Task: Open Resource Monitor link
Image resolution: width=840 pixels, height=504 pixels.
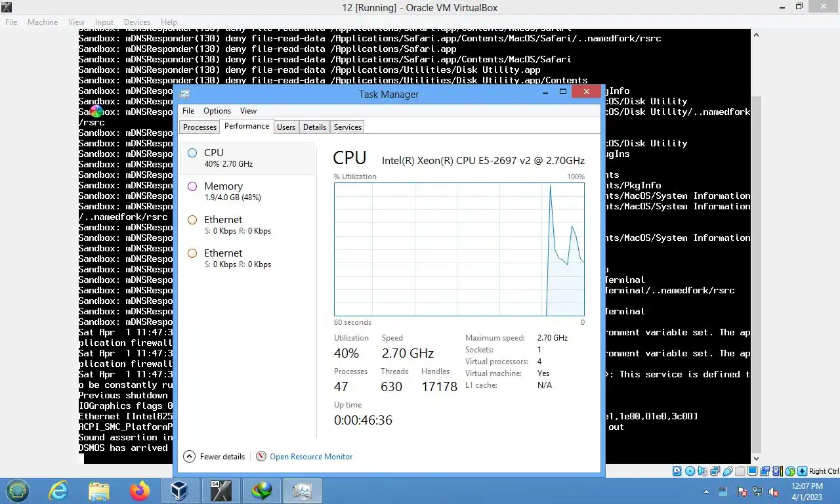Action: click(311, 456)
